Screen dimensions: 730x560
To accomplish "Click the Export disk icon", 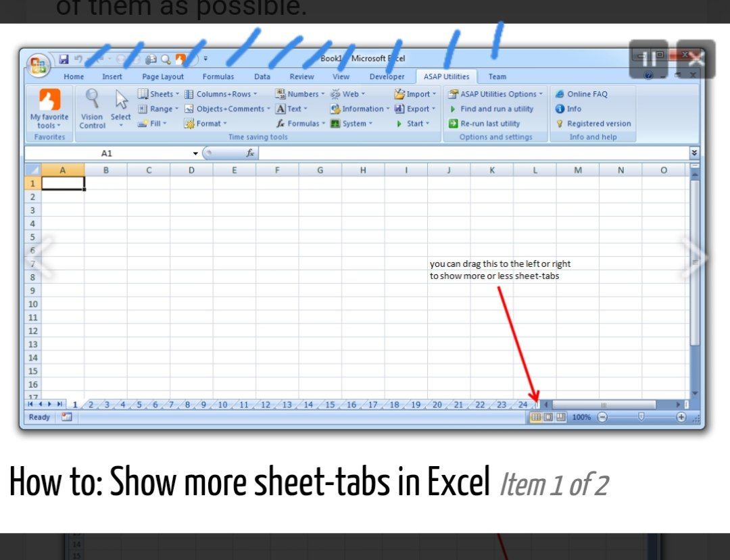I will click(x=399, y=109).
